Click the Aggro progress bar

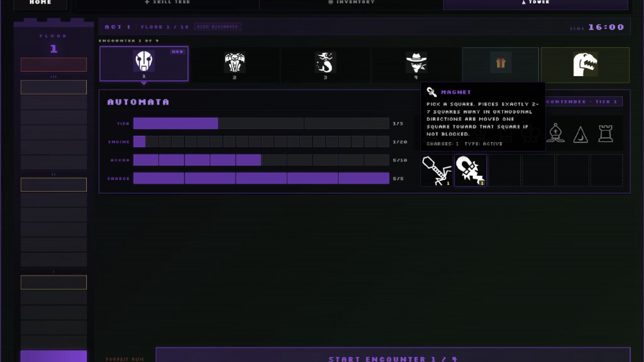point(261,160)
